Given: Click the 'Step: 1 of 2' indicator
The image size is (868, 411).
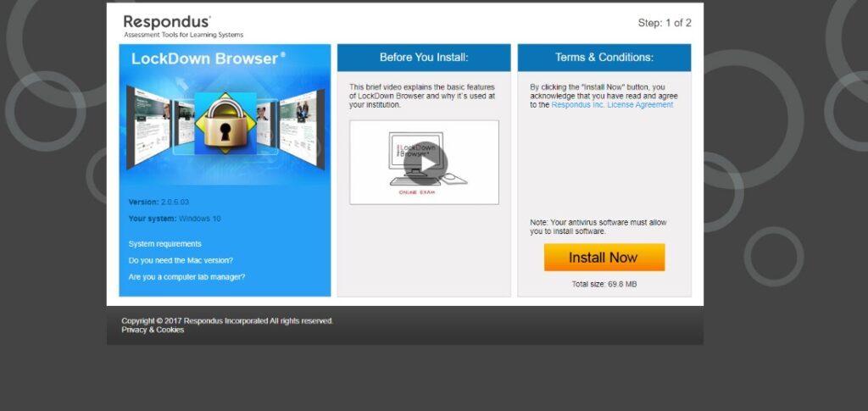Looking at the screenshot, I should (x=664, y=23).
